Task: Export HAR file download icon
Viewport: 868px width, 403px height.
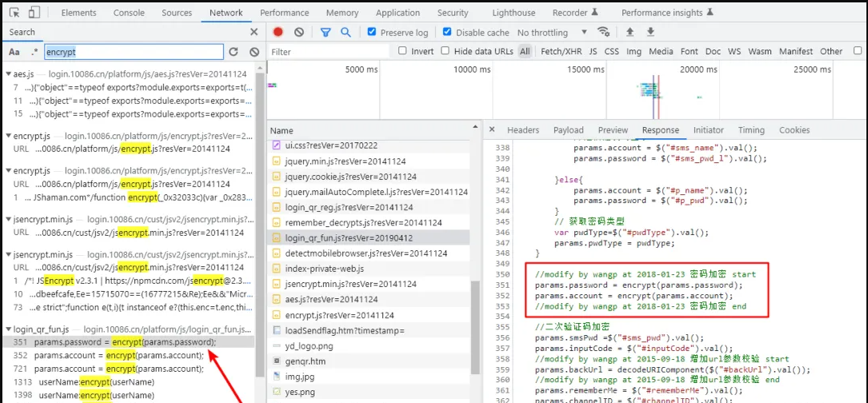Action: coord(650,32)
